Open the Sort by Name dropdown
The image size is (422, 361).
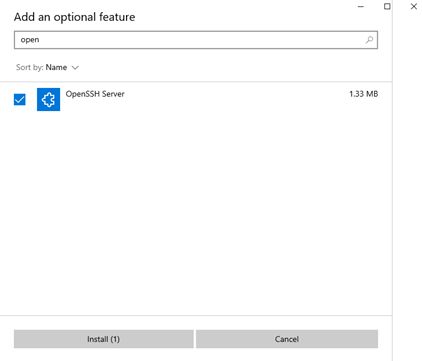tap(47, 67)
